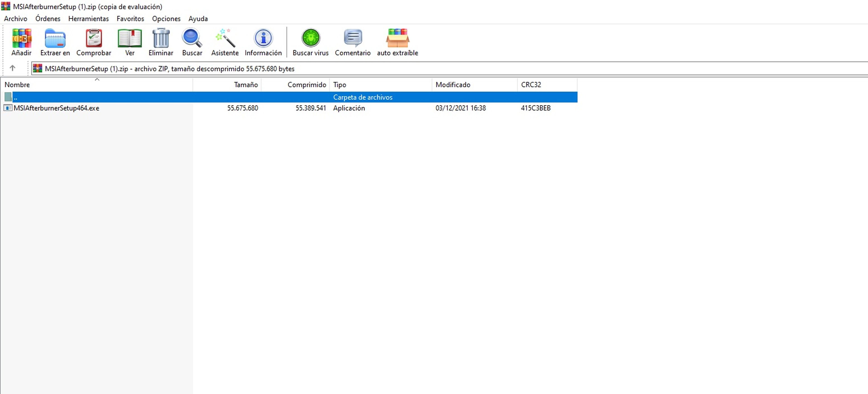The width and height of the screenshot is (868, 394).
Task: Open Buscar magnifier tool
Action: pyautogui.click(x=192, y=42)
